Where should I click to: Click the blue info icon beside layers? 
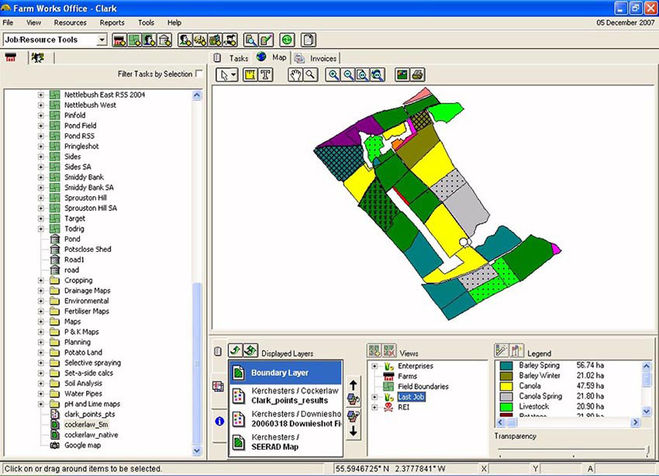tap(219, 421)
